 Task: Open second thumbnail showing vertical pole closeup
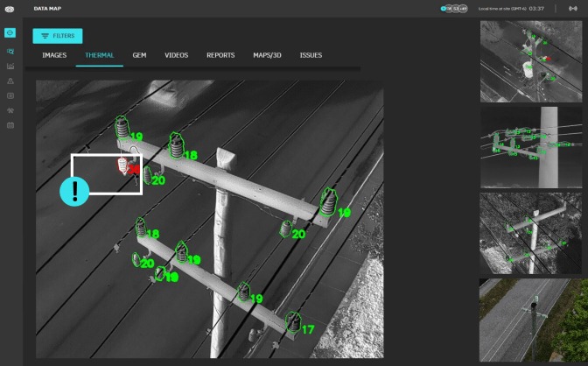click(531, 147)
